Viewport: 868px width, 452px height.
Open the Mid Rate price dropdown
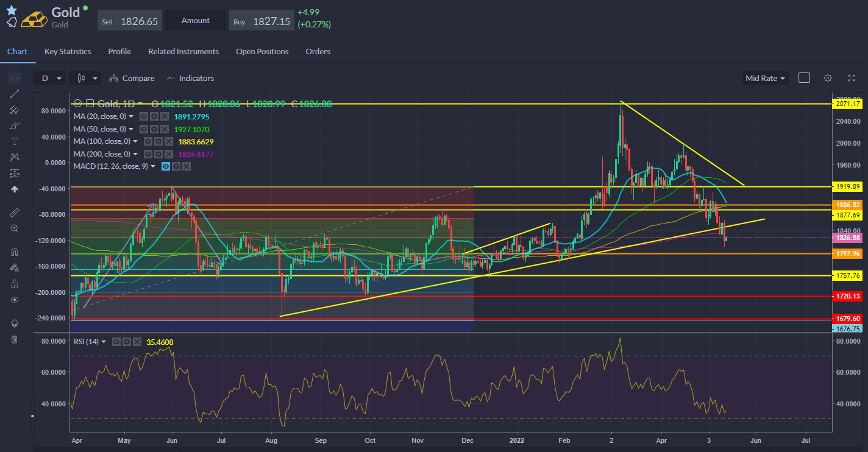(766, 78)
